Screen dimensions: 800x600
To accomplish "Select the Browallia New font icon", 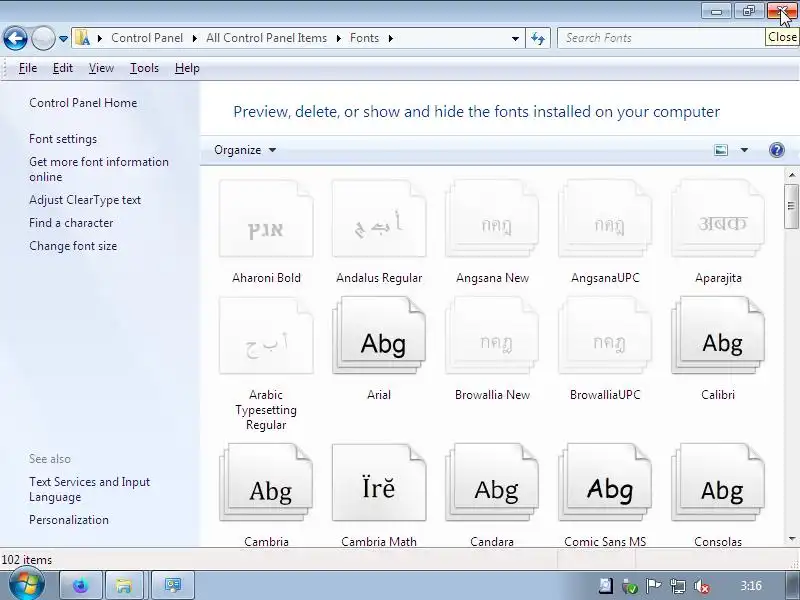I will pyautogui.click(x=492, y=335).
